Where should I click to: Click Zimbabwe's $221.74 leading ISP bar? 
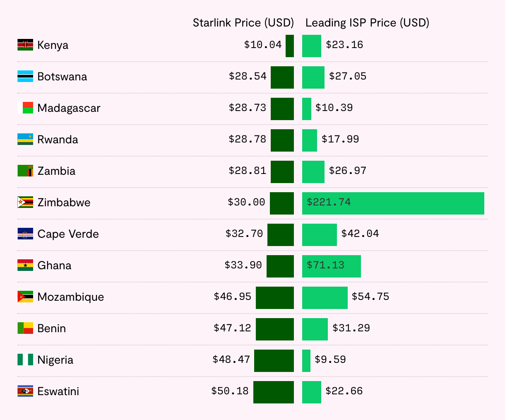point(393,203)
